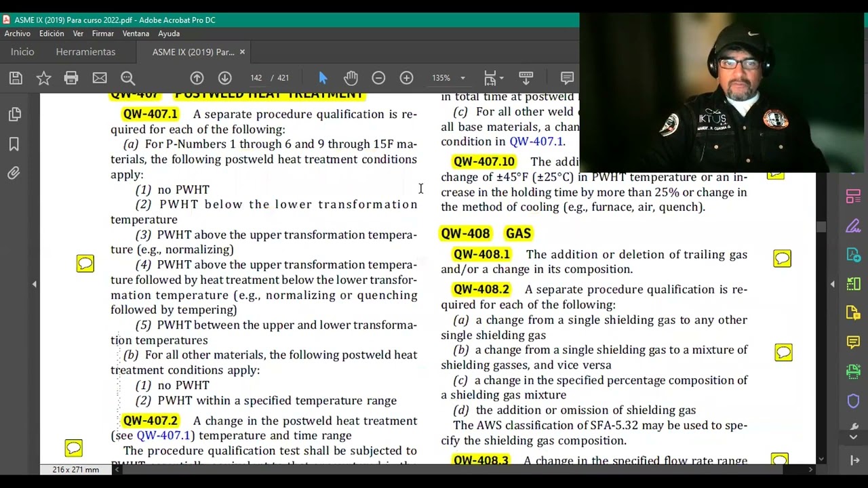868x488 pixels.
Task: Activate the selection arrow tool
Action: coord(323,78)
